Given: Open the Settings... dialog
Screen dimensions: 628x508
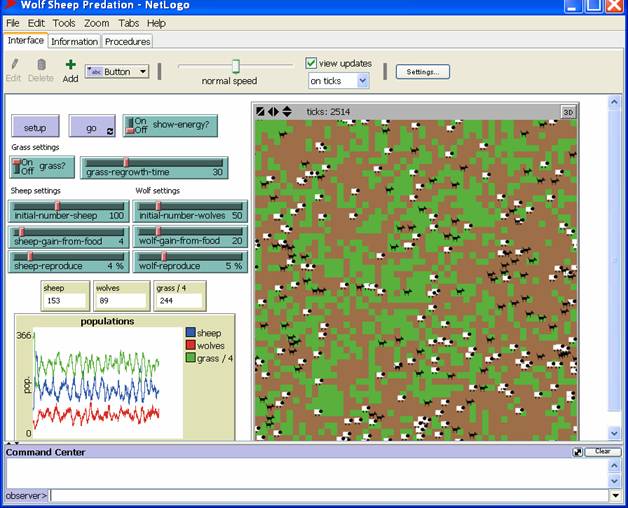Looking at the screenshot, I should [423, 72].
